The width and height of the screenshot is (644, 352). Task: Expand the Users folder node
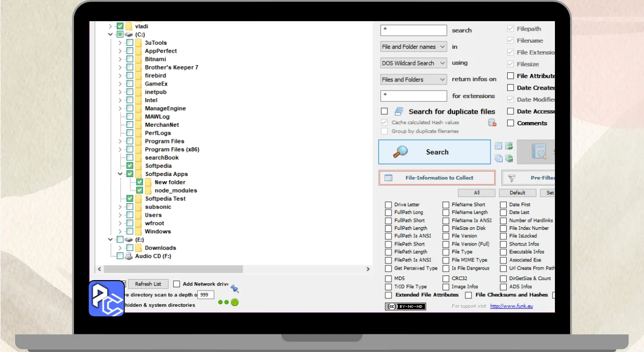coord(120,215)
